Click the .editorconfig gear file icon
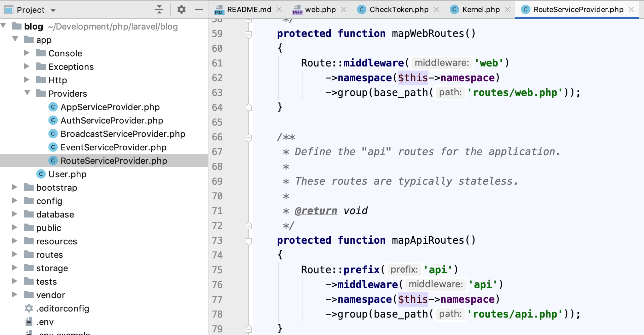Viewport: 644px width, 335px height. pyautogui.click(x=29, y=308)
